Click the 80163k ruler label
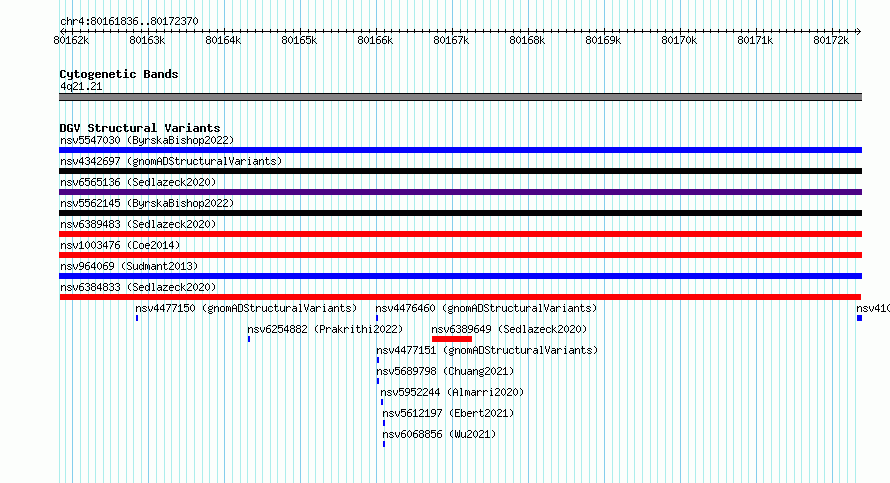Image resolution: width=890 pixels, height=483 pixels. [147, 40]
